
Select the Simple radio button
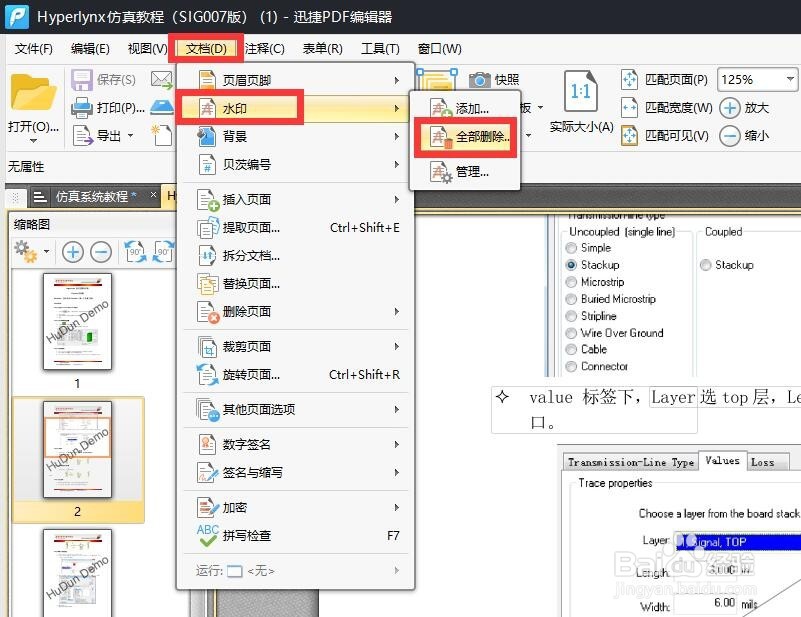571,248
